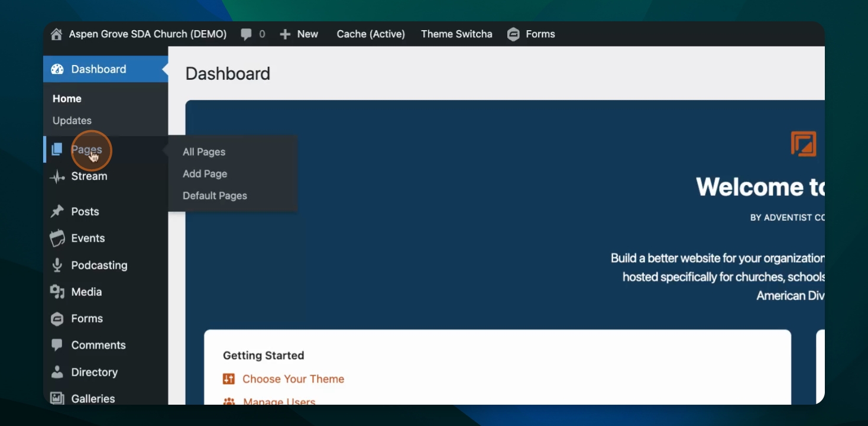Click the Galleries image icon
The height and width of the screenshot is (426, 868).
coord(57,399)
